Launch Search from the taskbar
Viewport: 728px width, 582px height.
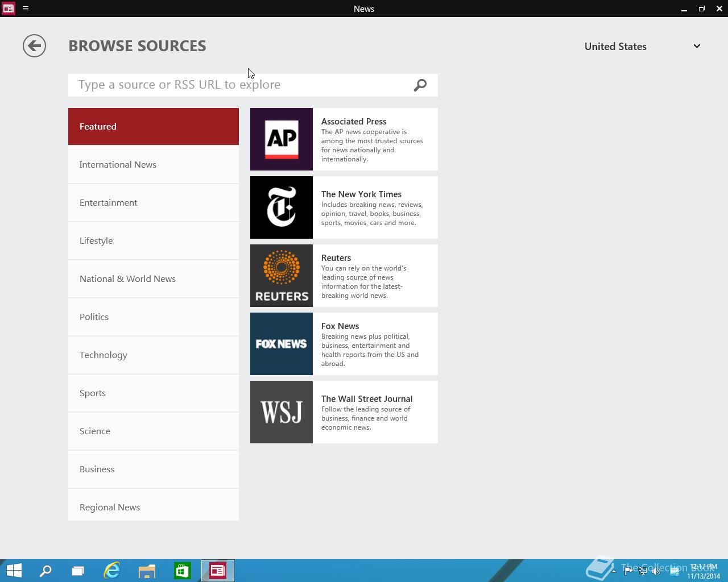click(45, 571)
